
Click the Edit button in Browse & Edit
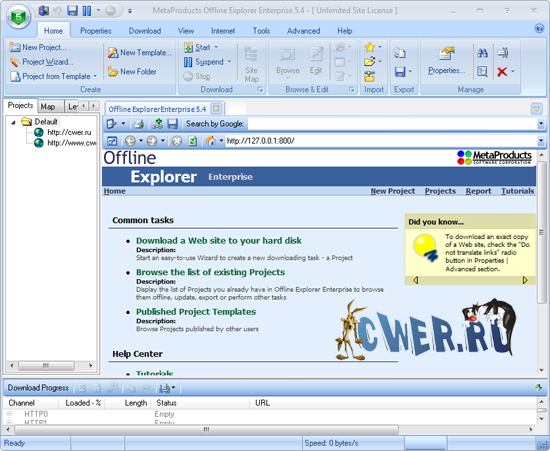click(x=316, y=60)
